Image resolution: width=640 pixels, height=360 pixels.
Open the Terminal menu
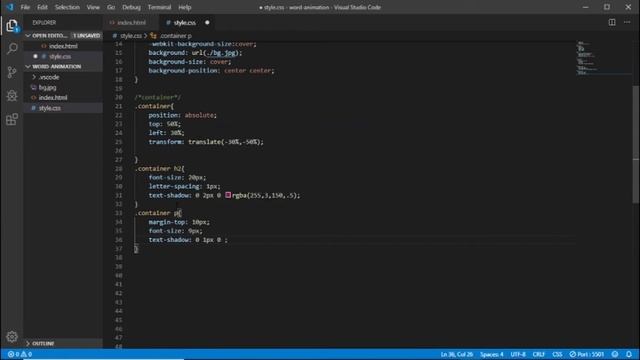[159, 7]
